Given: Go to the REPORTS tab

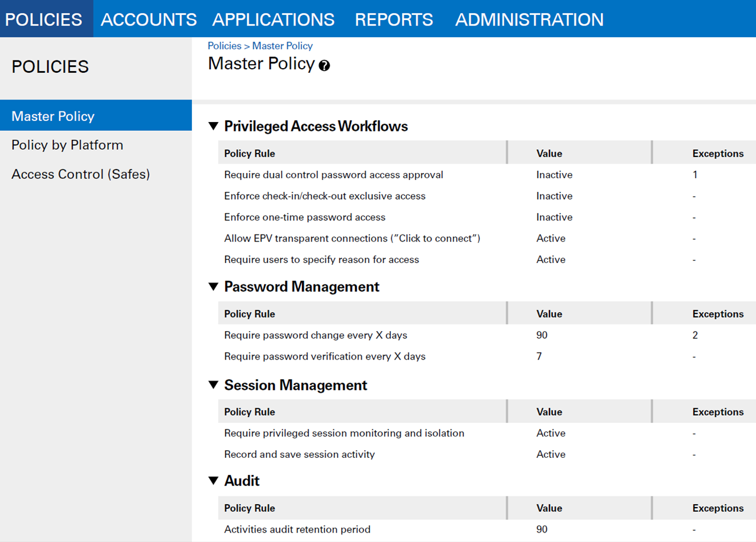Looking at the screenshot, I should click(x=394, y=19).
